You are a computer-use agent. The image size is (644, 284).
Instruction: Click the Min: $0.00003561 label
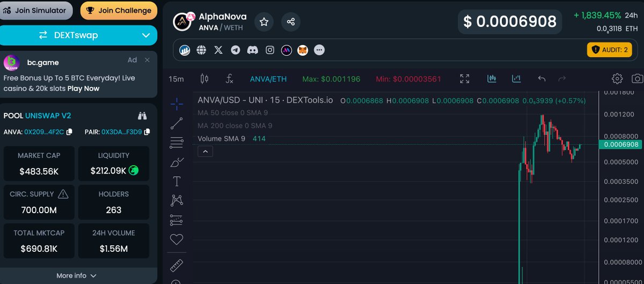pyautogui.click(x=409, y=79)
